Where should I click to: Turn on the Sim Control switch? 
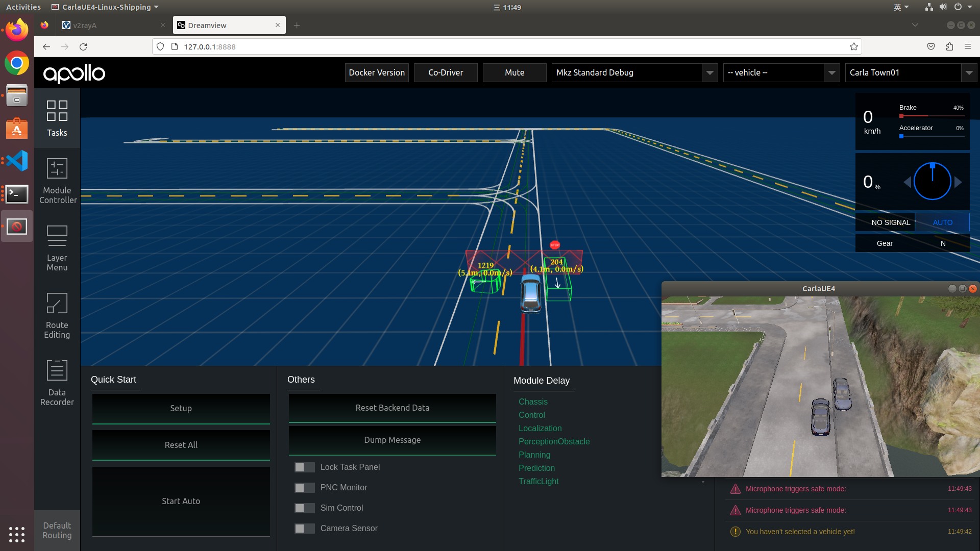tap(304, 508)
